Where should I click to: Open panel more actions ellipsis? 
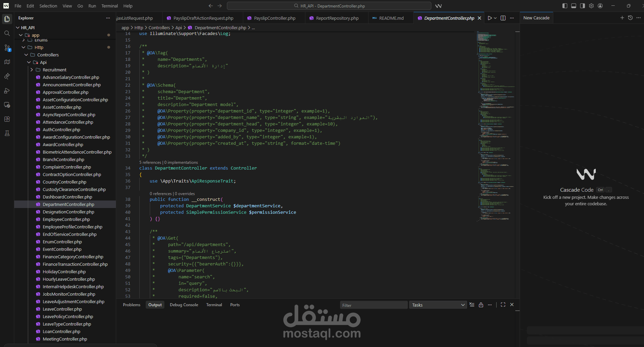pos(490,305)
